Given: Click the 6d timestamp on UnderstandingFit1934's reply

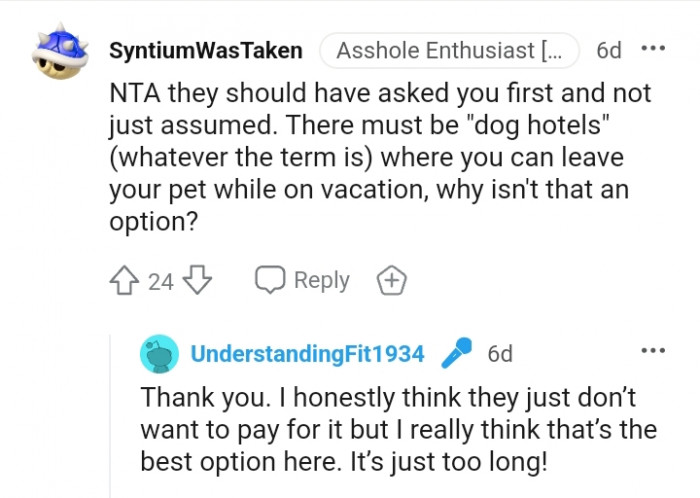Looking at the screenshot, I should pyautogui.click(x=499, y=354).
